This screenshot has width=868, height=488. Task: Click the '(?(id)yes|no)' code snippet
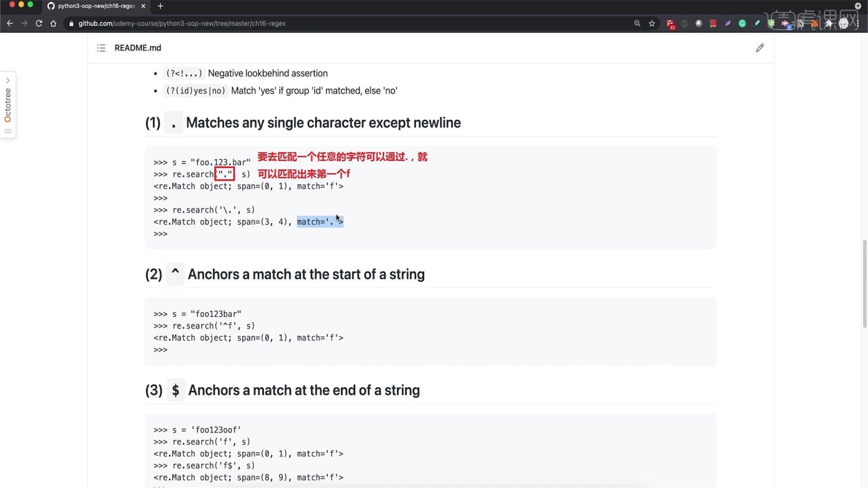point(196,91)
